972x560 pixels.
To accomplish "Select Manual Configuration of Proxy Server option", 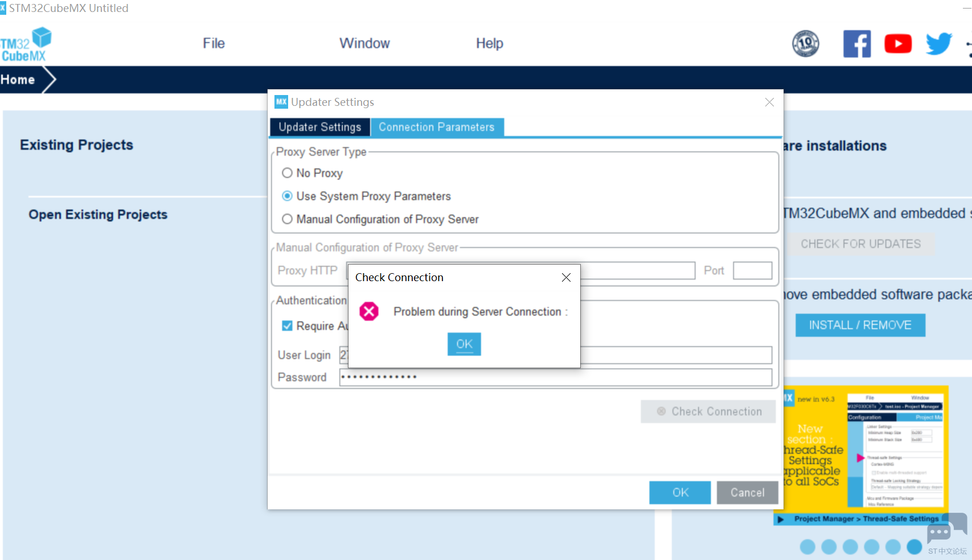I will [x=380, y=219].
